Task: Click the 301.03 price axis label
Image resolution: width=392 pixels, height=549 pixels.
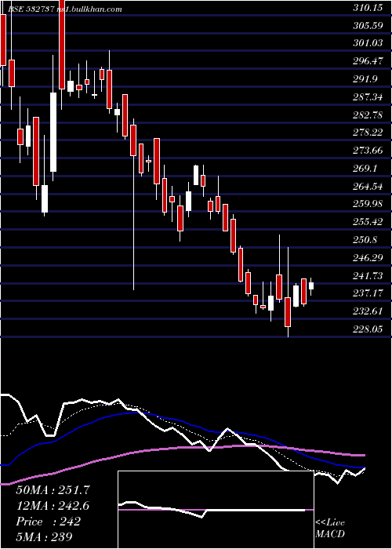Action: (368, 43)
